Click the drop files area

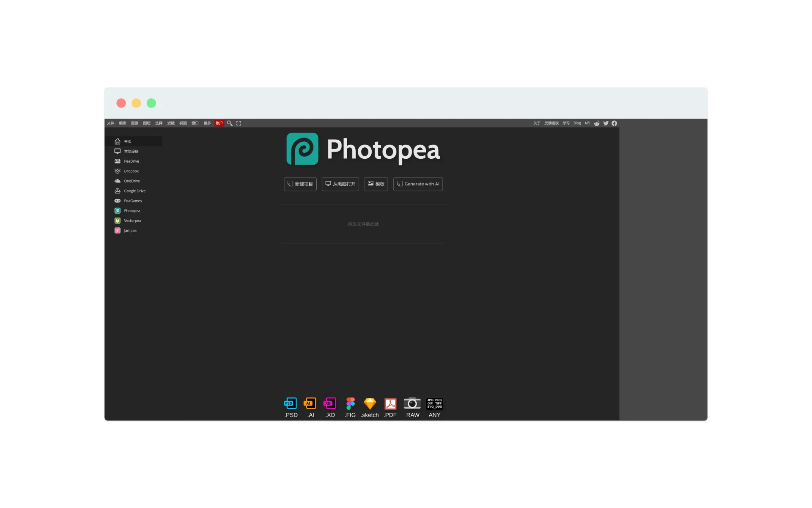pos(363,224)
